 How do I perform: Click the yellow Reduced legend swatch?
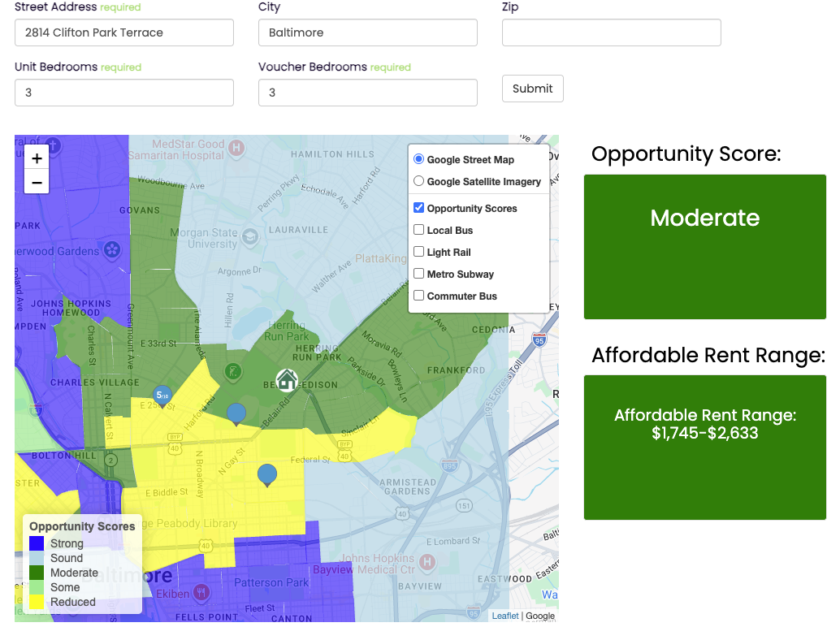point(37,602)
